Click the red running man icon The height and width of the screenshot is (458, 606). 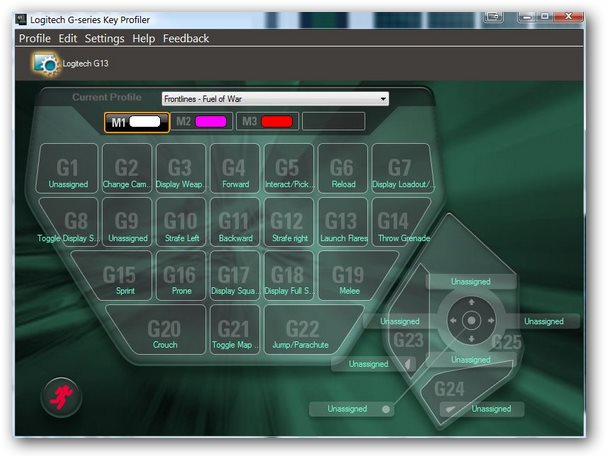click(61, 397)
